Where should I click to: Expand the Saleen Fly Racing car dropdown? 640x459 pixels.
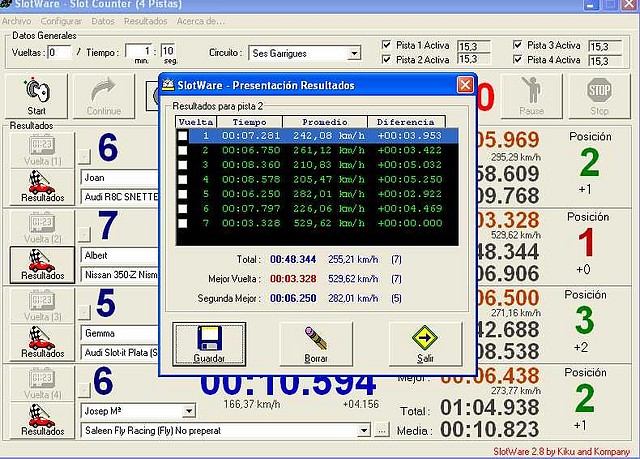[x=364, y=430]
